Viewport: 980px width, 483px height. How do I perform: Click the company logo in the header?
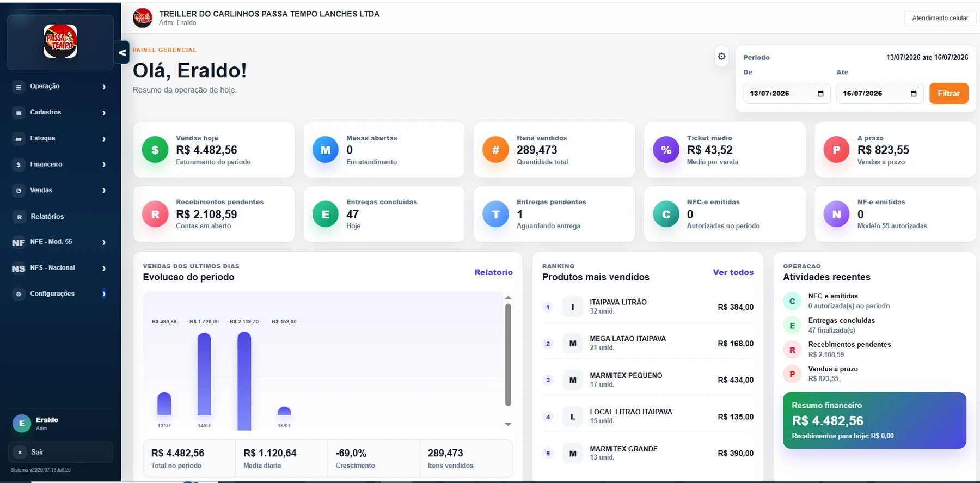pos(143,18)
